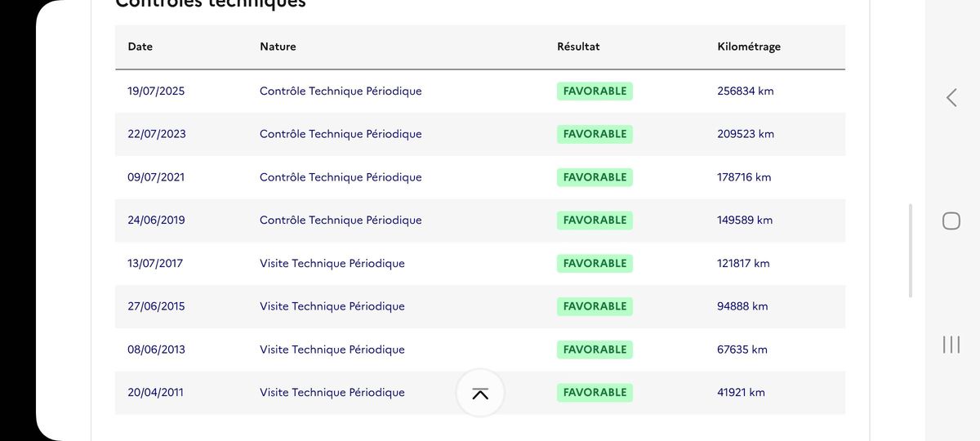Image resolution: width=980 pixels, height=441 pixels.
Task: Tap the FAVORABLE badge for 19/07/2025
Action: 595,91
